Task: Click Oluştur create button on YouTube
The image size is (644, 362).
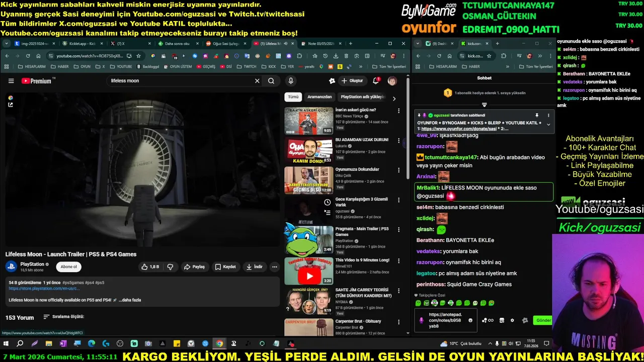Action: click(x=352, y=81)
